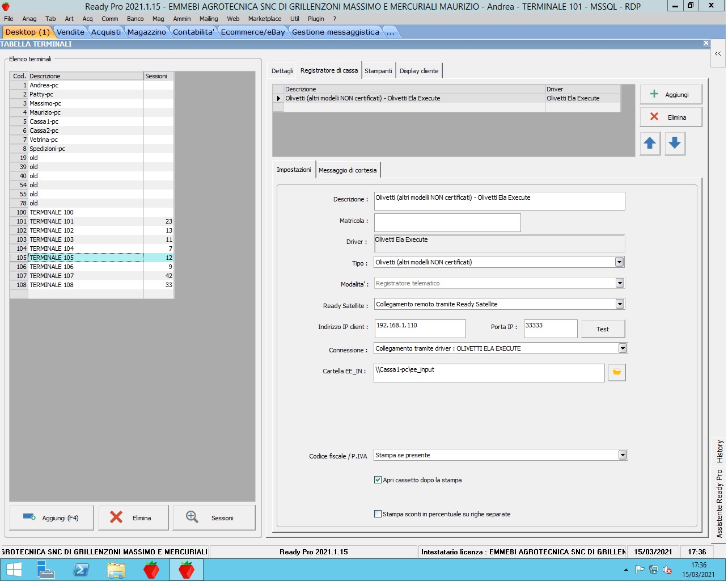Open the Tab menu

pyautogui.click(x=50, y=19)
